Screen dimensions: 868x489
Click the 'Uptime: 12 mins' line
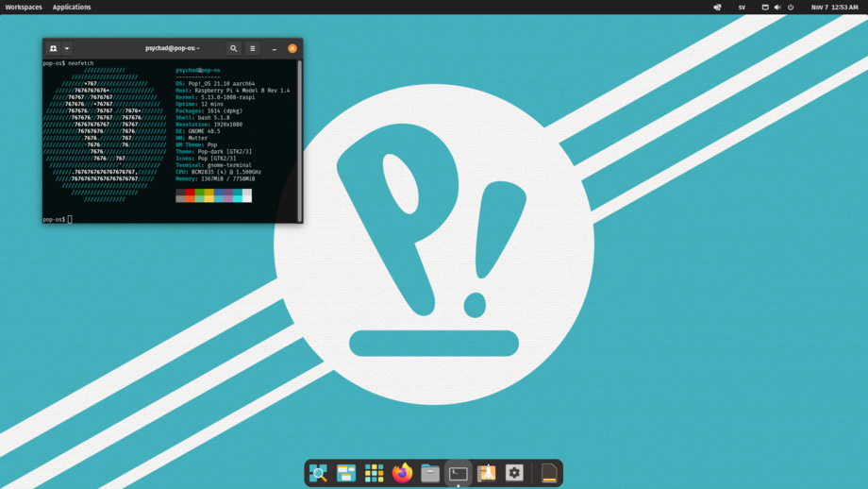pos(199,104)
